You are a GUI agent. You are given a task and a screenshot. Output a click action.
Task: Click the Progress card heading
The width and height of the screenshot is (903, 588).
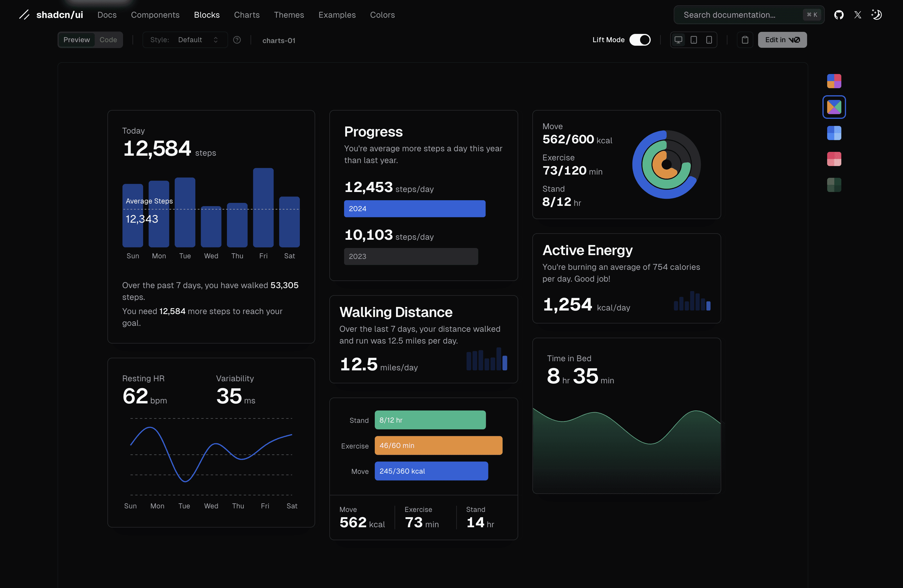coord(373,132)
